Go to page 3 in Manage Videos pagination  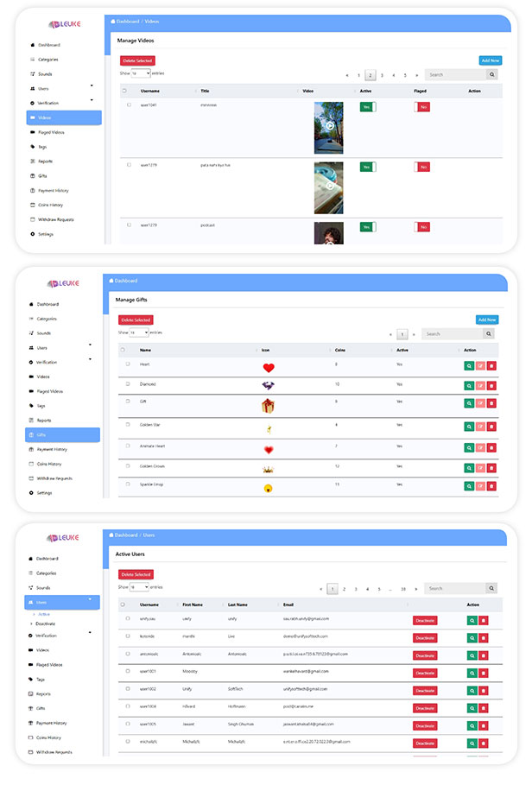coord(382,75)
